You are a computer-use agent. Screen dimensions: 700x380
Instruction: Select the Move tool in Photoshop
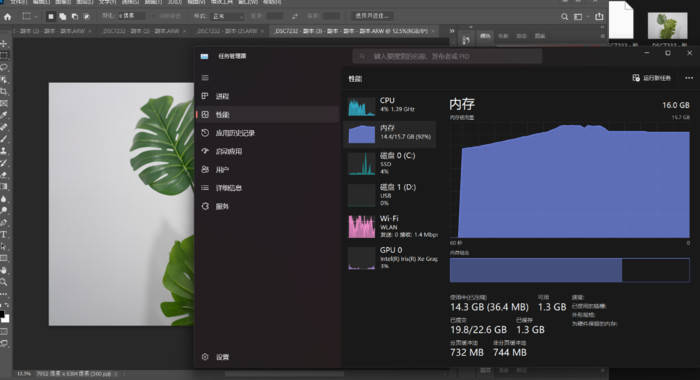[x=4, y=44]
